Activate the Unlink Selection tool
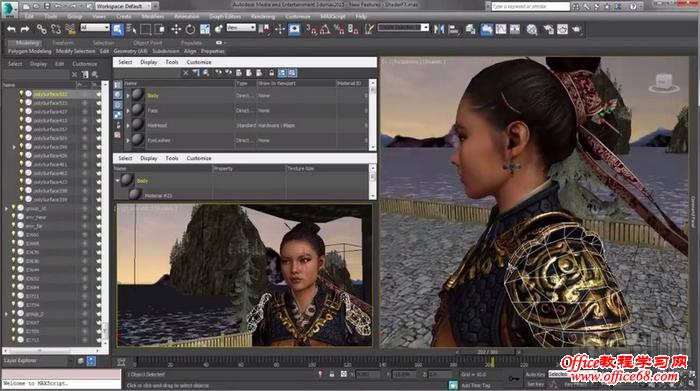This screenshot has width=700, height=391. pyautogui.click(x=56, y=29)
